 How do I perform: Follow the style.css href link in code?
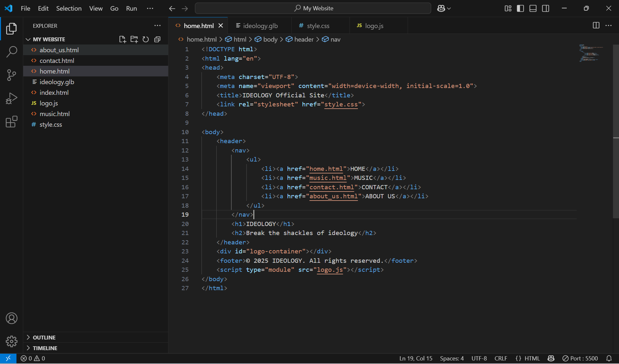pos(341,104)
